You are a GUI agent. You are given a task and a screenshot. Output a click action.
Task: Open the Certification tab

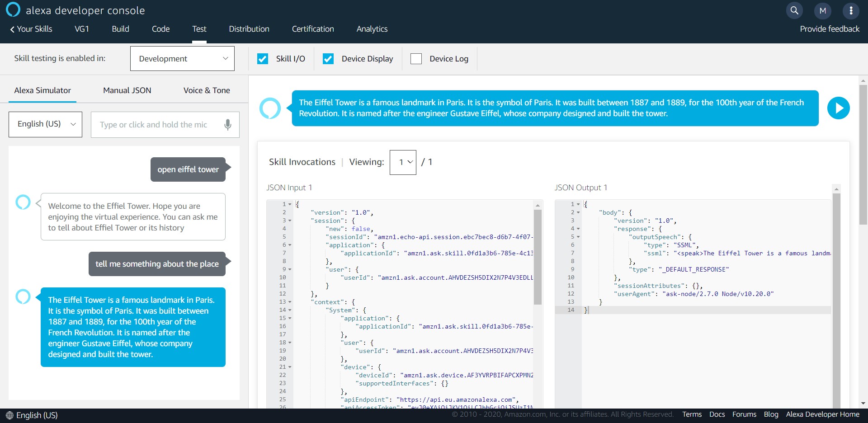313,29
